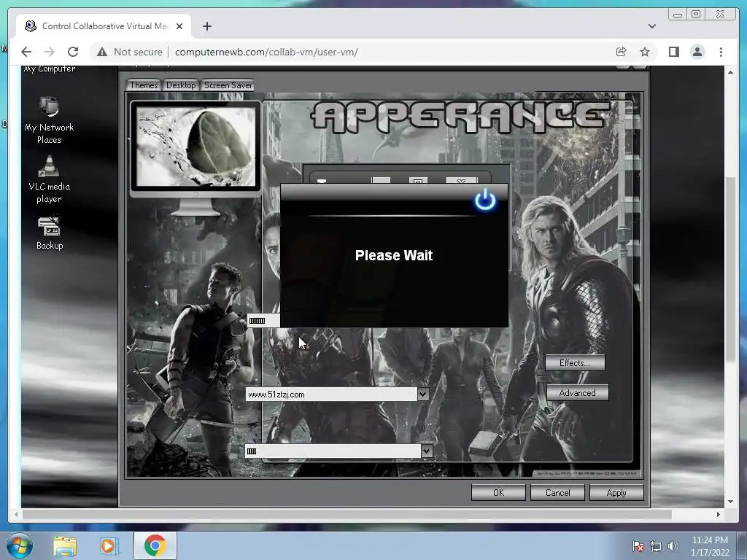Reload the page in Chrome

[x=73, y=52]
